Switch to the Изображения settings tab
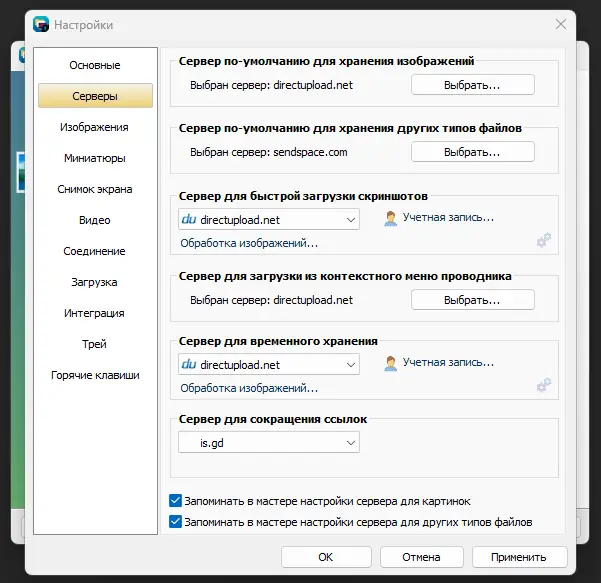Screen dimensions: 601x583 [95, 127]
